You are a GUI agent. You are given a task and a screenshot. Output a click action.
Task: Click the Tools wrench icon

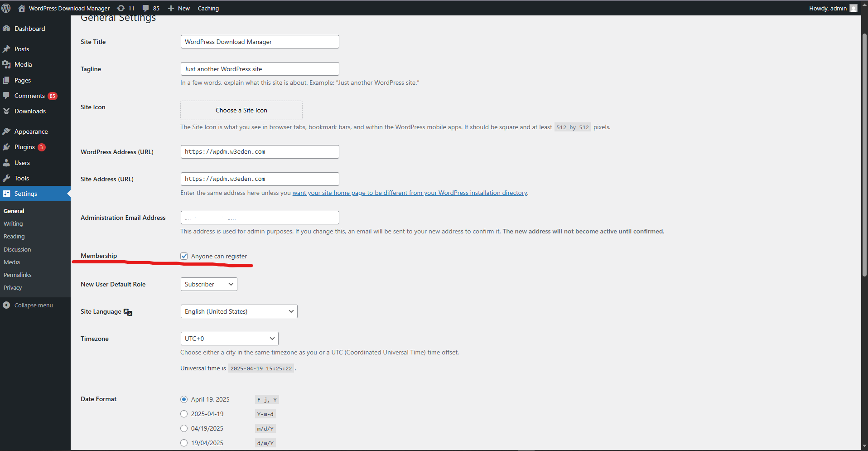pos(6,178)
